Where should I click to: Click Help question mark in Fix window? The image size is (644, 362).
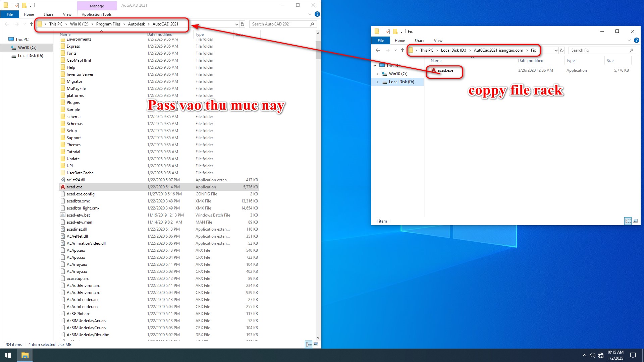(637, 40)
